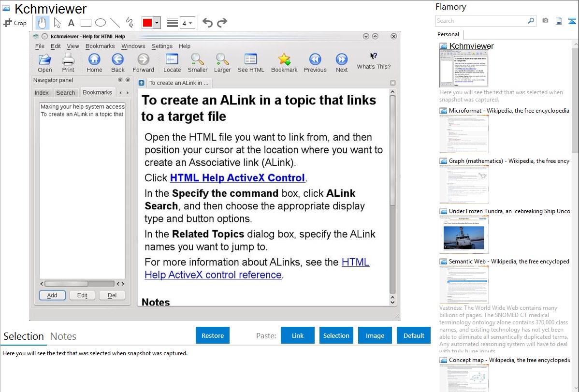Select the rectangle drawing tool
Screen dimensions: 579x392
point(86,23)
